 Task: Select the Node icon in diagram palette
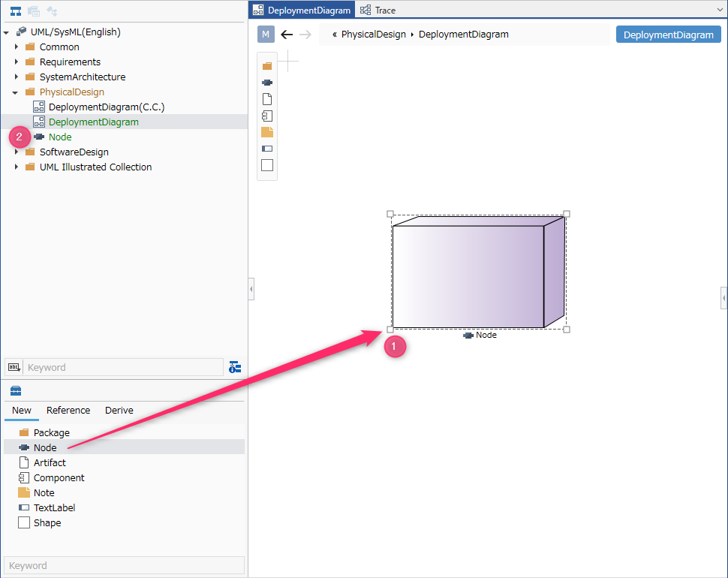pos(267,83)
